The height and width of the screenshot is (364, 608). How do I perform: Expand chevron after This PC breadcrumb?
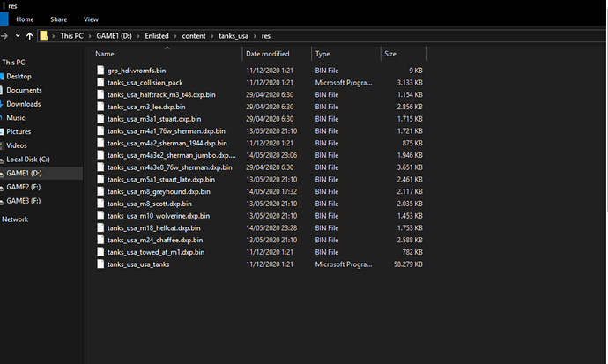tap(90, 36)
